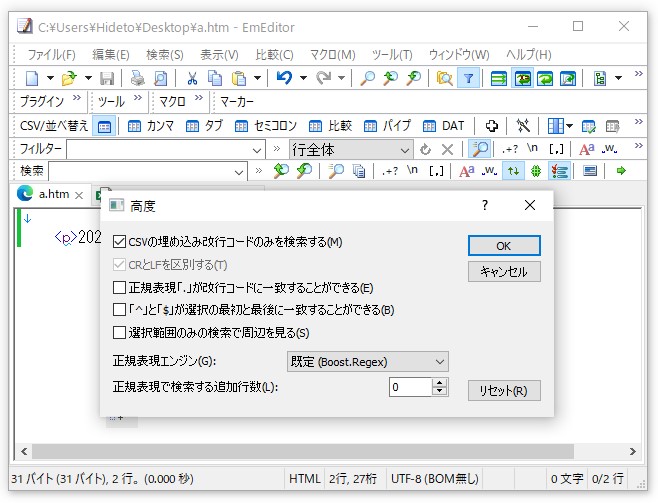Viewport: 658px width, 503px height.
Task: Open the filter text dropdown
Action: coord(257,150)
